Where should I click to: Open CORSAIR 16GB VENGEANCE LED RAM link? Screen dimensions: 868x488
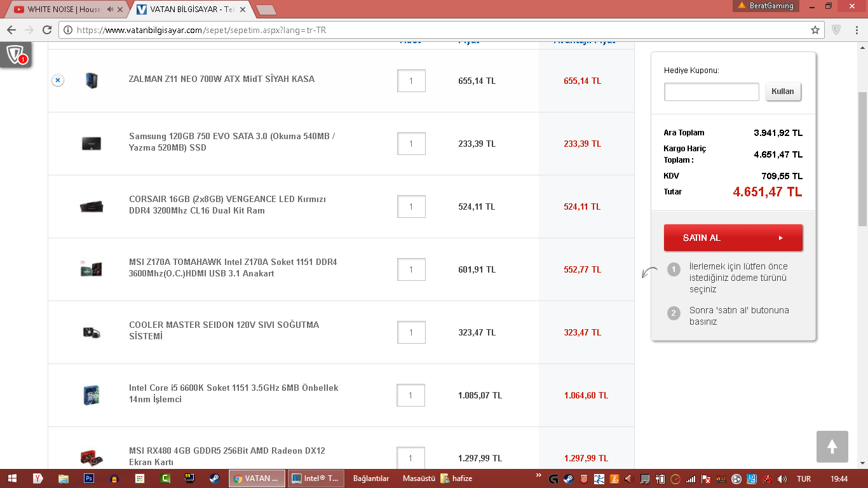pos(227,205)
